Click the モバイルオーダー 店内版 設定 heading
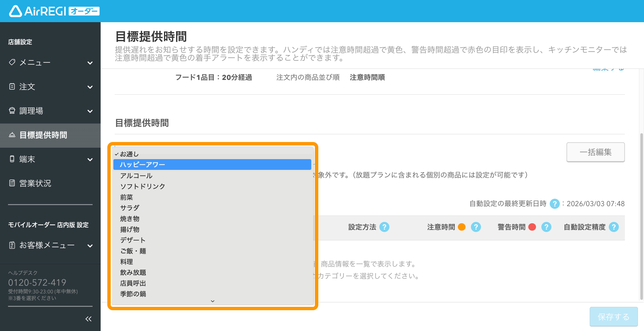Viewport: 644px width, 331px height. tap(48, 225)
